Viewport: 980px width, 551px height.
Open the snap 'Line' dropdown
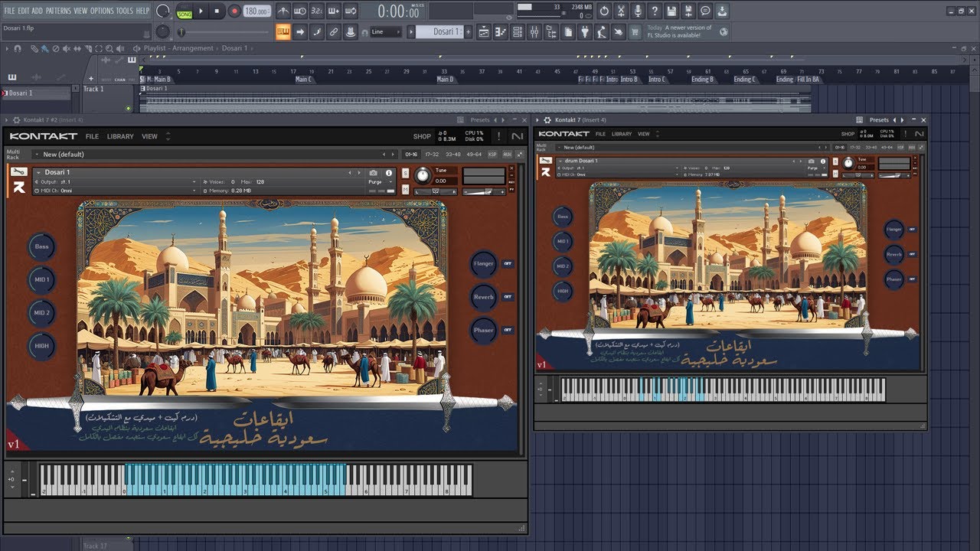(x=387, y=32)
